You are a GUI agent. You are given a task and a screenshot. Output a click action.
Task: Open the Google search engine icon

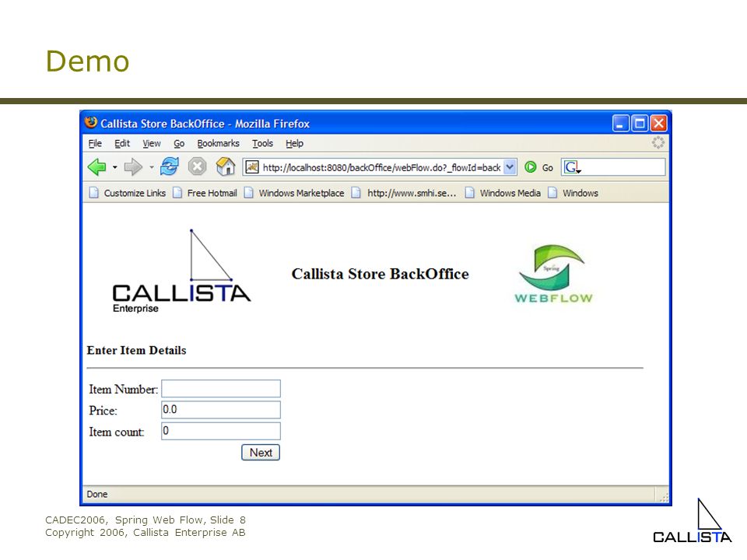tap(572, 167)
